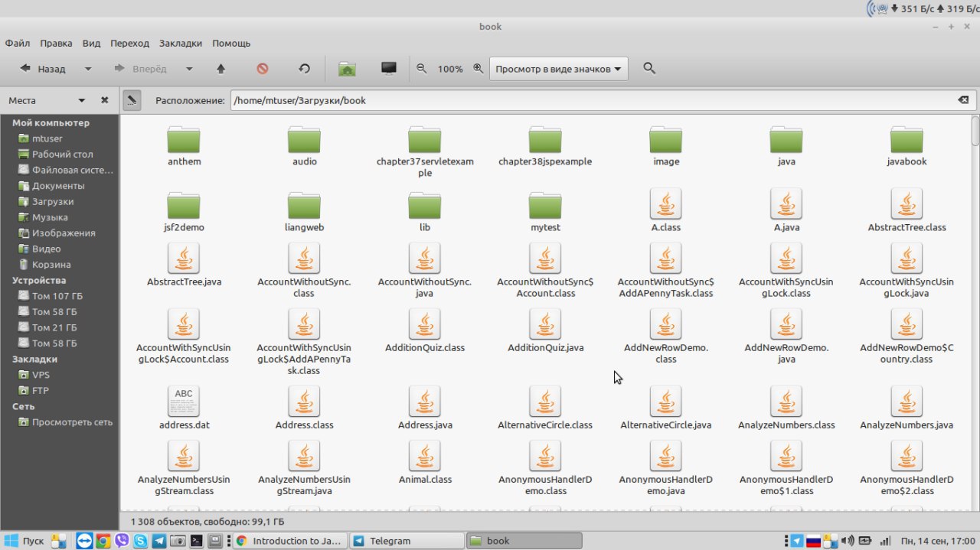Image resolution: width=980 pixels, height=550 pixels.
Task: Open file search with the magnifier icon
Action: [x=649, y=69]
